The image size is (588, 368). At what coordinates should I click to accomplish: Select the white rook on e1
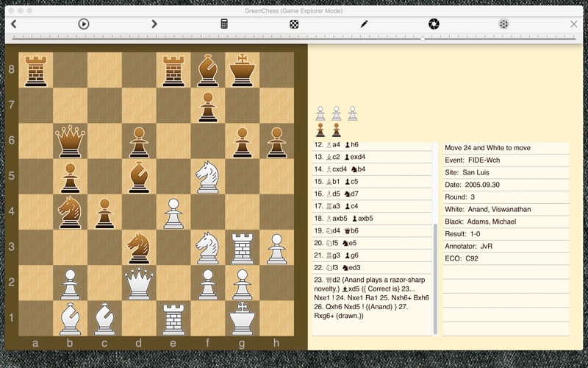click(173, 319)
